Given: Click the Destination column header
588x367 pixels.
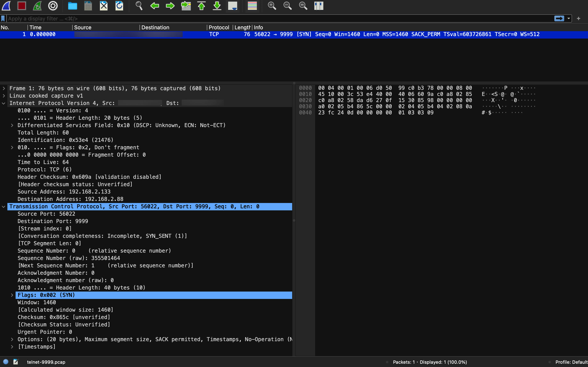Looking at the screenshot, I should 155,27.
